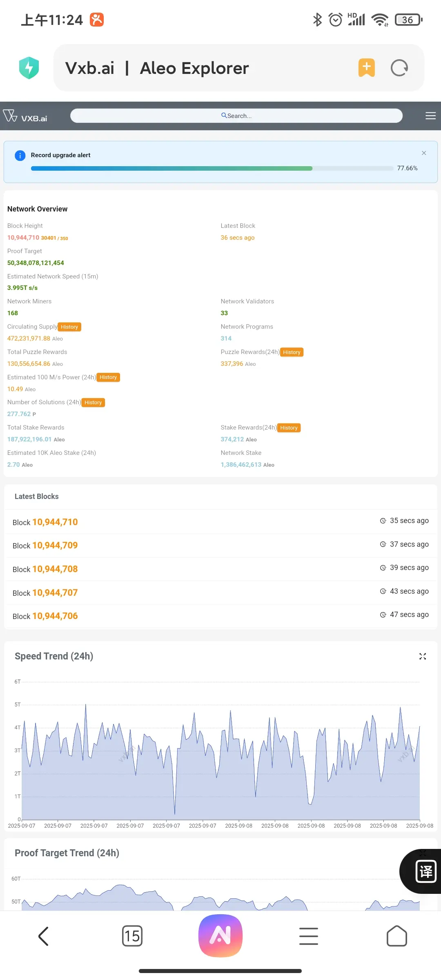Click the Latest Blocks heading
The width and height of the screenshot is (441, 980).
coord(37,497)
